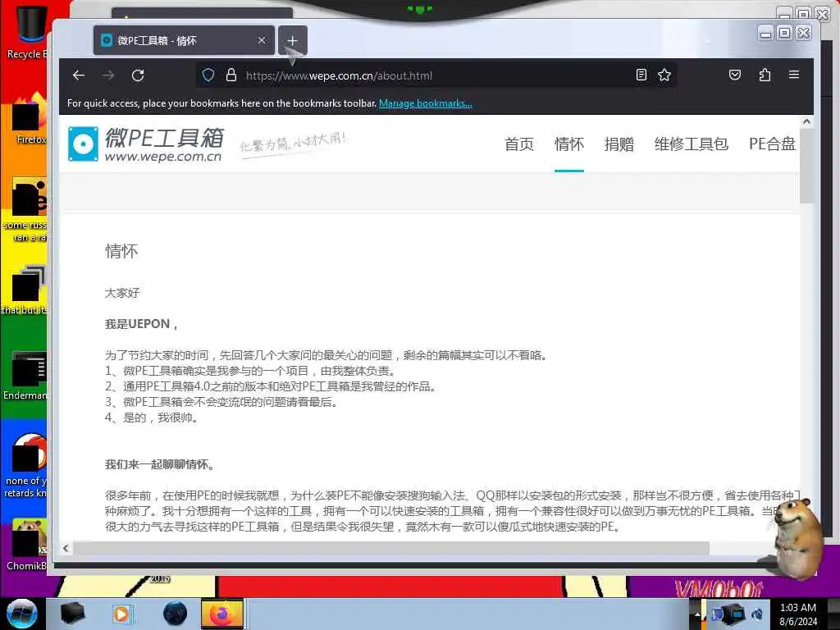Minimize the Firefox window
The image size is (840, 630).
pyautogui.click(x=766, y=33)
